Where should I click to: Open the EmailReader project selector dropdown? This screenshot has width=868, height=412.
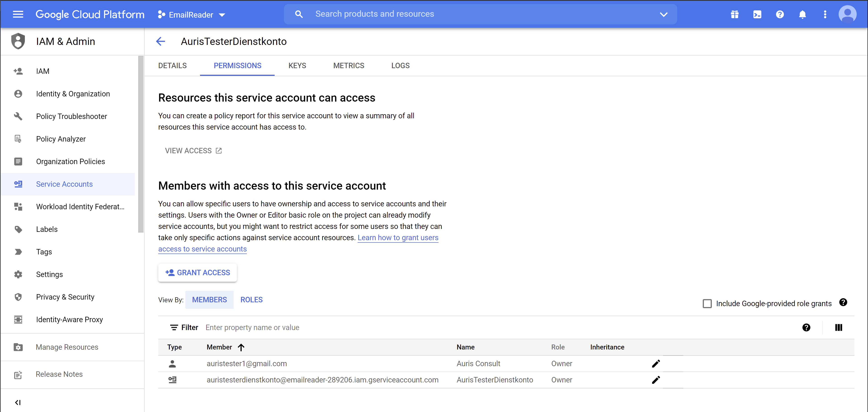pos(192,15)
